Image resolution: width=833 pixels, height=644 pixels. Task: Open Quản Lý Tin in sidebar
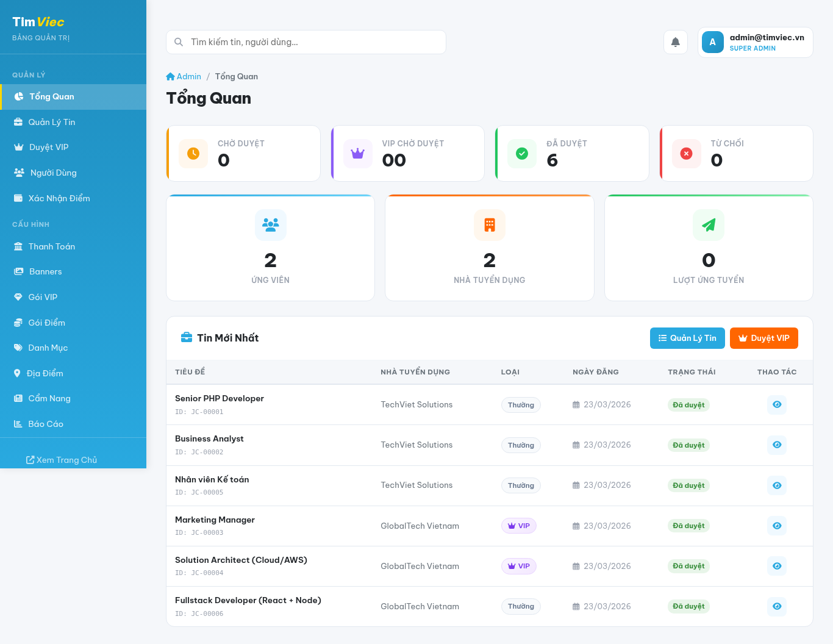52,122
